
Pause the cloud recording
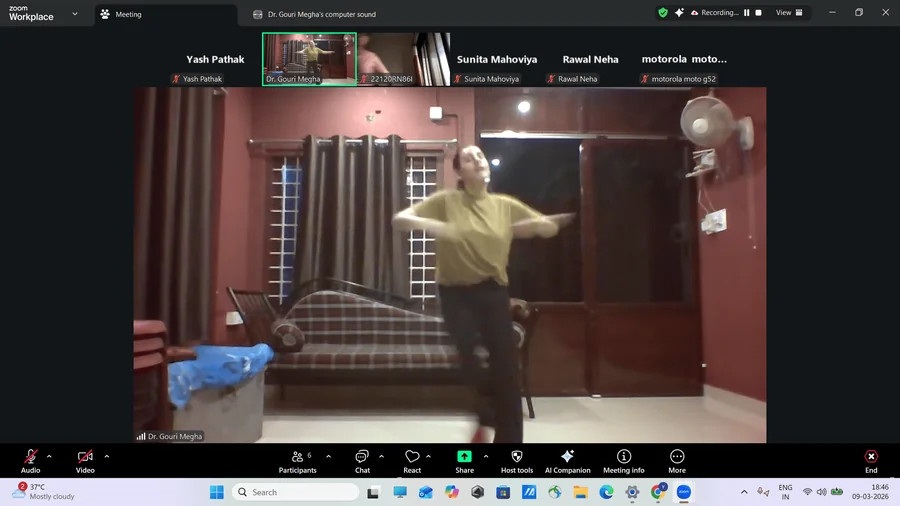coord(747,13)
